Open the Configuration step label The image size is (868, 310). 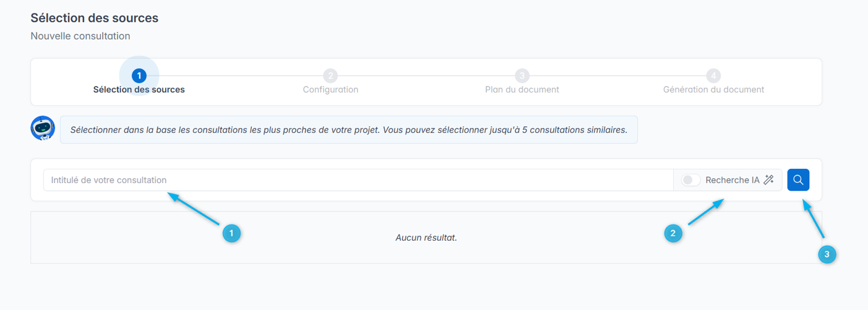[330, 90]
